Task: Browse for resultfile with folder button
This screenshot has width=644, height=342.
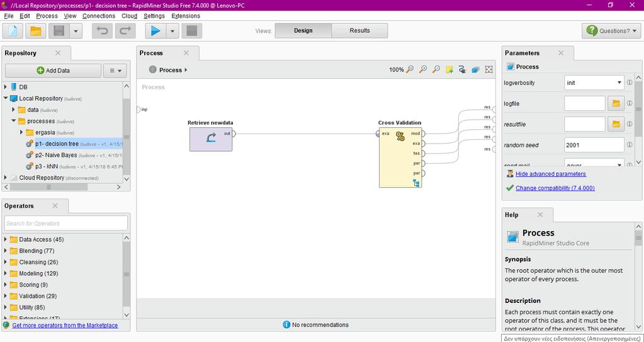Action: [616, 123]
